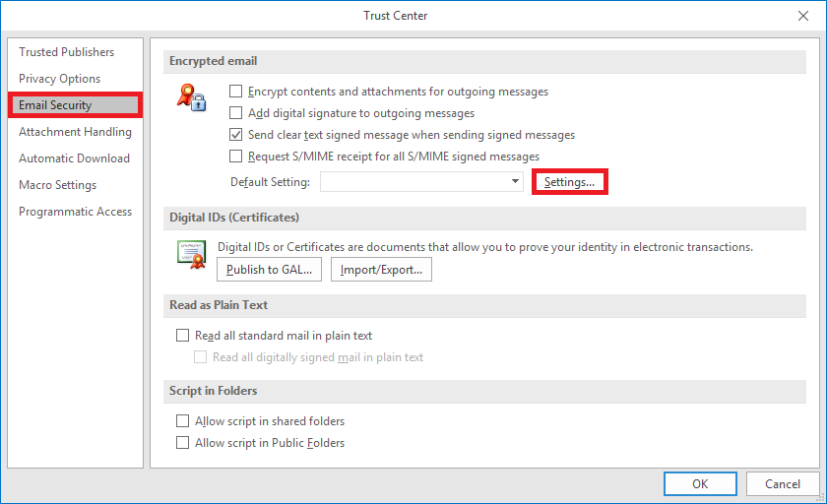The image size is (827, 504).
Task: Check Add digital signature to outgoing messages
Action: [236, 113]
